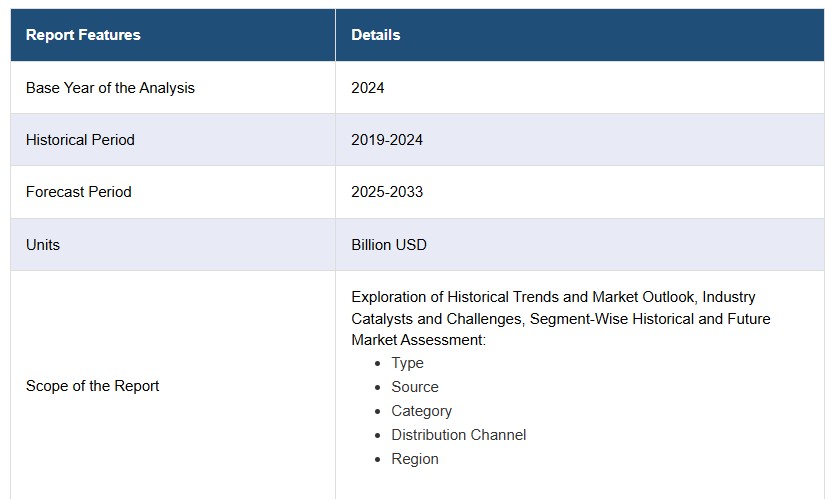Select the Historical Period row label
Screen dimensions: 838x499
pyautogui.click(x=80, y=140)
